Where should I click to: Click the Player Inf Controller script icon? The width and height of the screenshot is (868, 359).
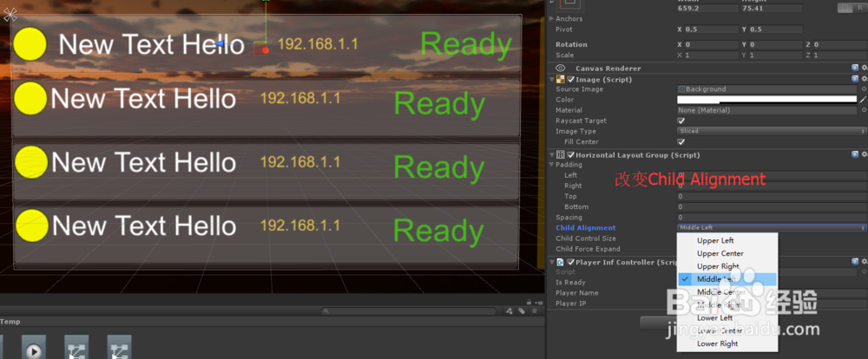point(560,262)
